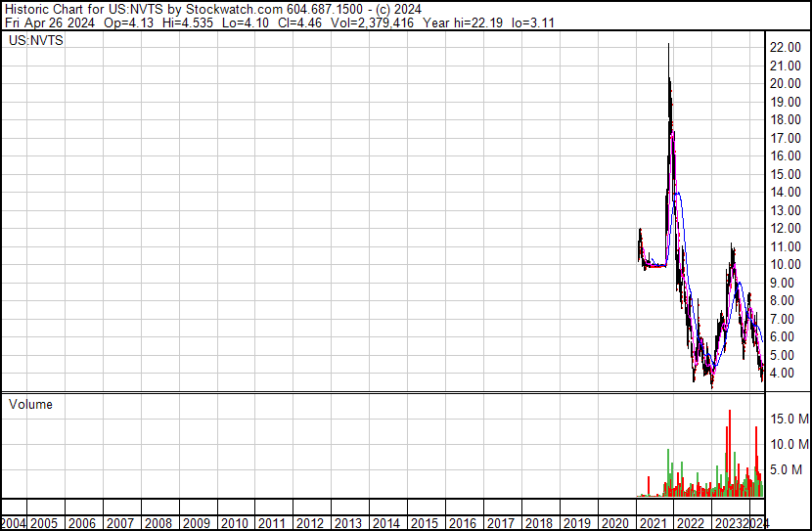Click the 10.0 M volume axis label

(789, 444)
